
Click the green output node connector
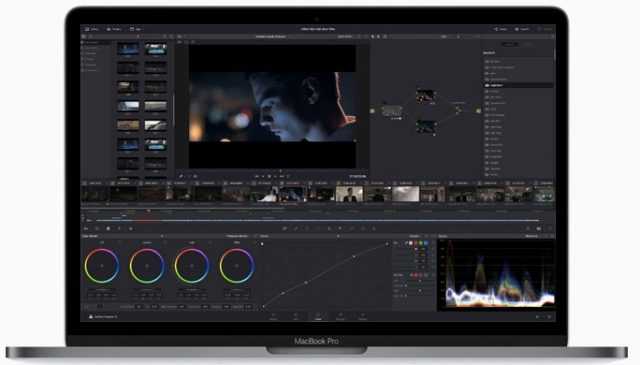tap(478, 111)
